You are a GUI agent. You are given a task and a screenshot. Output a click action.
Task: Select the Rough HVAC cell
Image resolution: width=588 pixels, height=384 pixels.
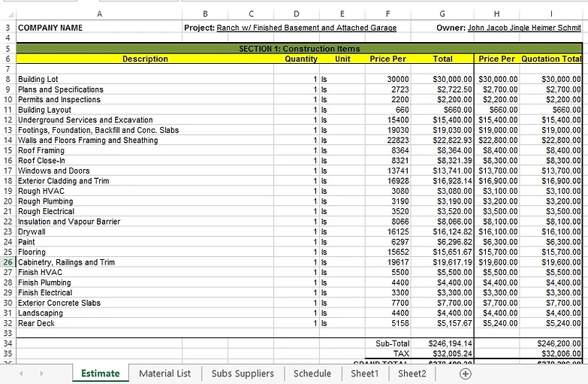[145, 191]
